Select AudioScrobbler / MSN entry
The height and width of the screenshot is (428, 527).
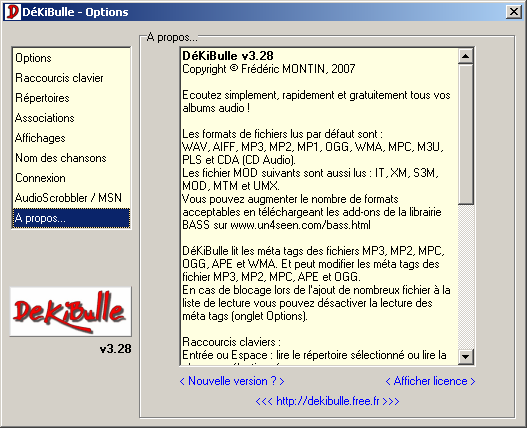71,198
